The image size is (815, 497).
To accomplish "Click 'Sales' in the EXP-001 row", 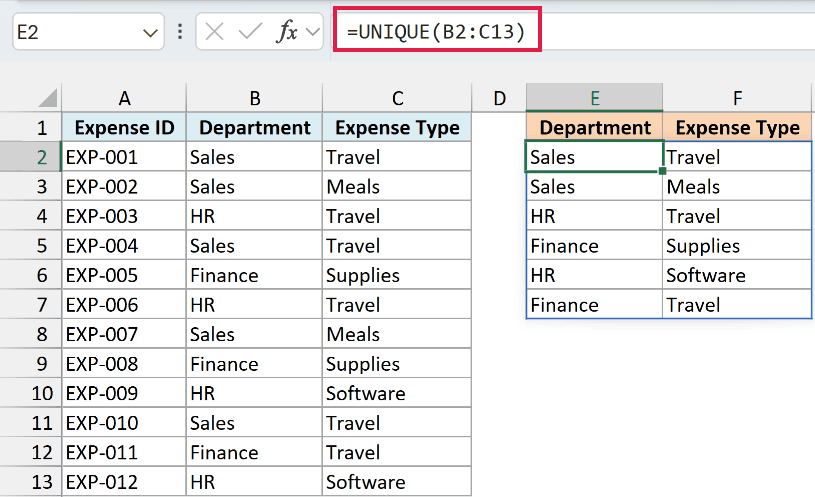I will point(254,156).
